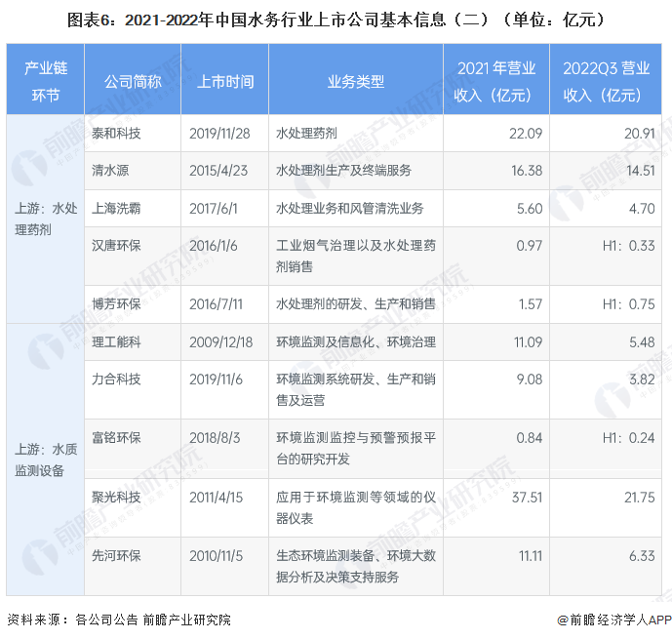
Task: Click the 2021年营业收入 column header
Action: (x=496, y=81)
